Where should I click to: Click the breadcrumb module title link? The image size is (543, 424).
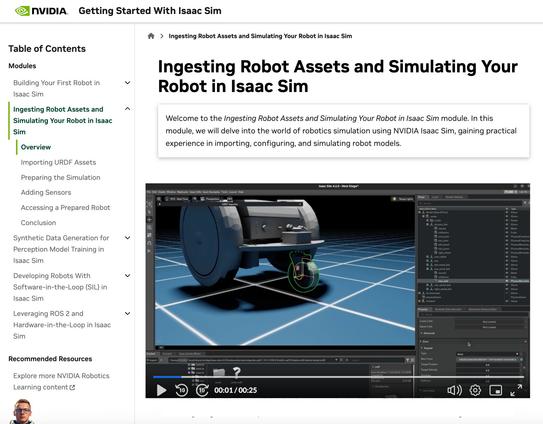point(260,36)
